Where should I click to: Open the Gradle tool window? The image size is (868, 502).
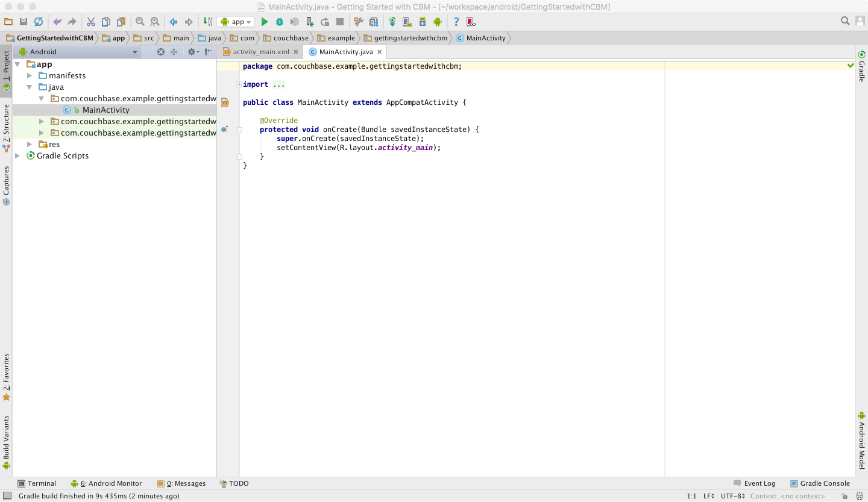click(862, 72)
